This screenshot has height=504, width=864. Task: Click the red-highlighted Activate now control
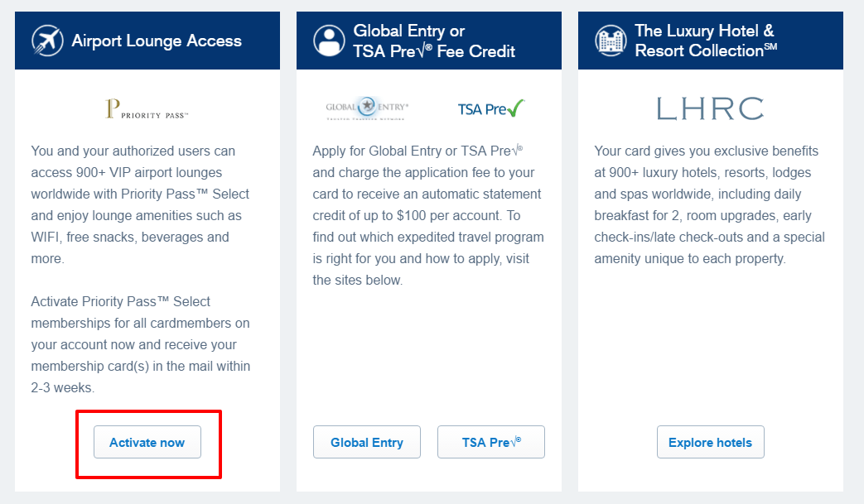[147, 442]
